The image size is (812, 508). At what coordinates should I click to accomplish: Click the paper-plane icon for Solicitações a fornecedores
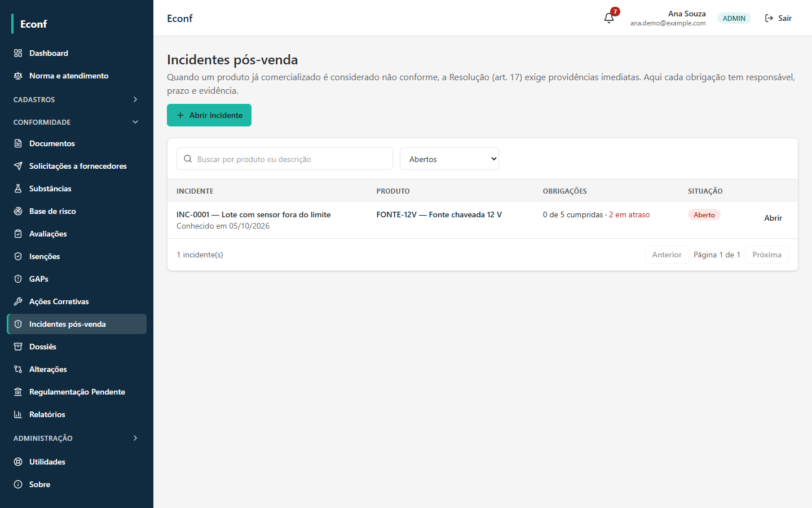point(18,166)
